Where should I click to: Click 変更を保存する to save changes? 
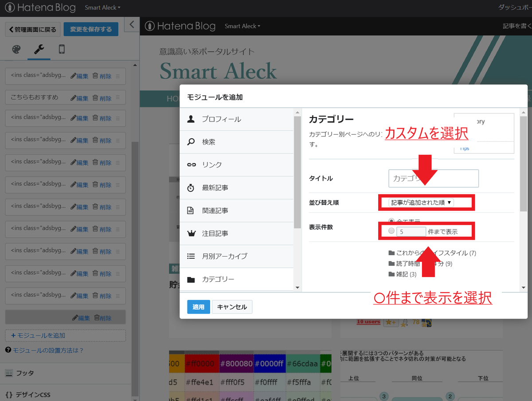[x=91, y=29]
